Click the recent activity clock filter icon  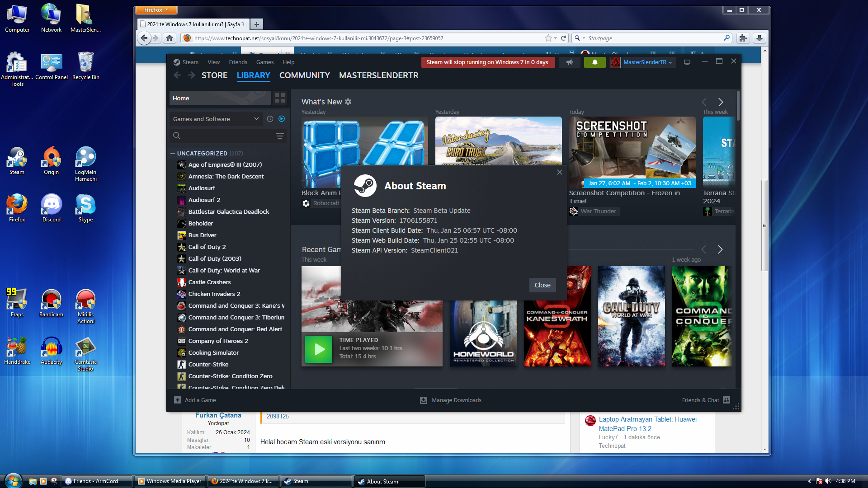[270, 119]
